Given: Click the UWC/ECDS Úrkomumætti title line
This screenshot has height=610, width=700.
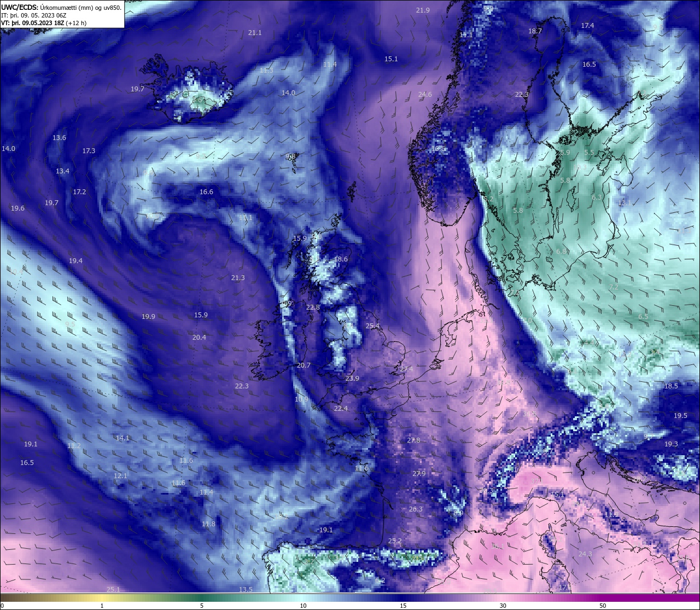Looking at the screenshot, I should (61, 7).
